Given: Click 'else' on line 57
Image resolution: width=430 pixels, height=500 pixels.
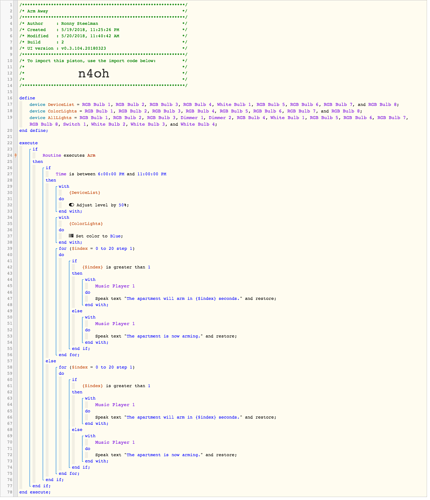Looking at the screenshot, I should click(51, 361).
